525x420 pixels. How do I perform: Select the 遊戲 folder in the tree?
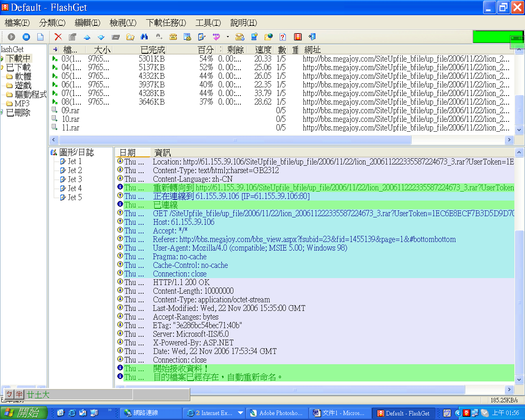(x=23, y=86)
